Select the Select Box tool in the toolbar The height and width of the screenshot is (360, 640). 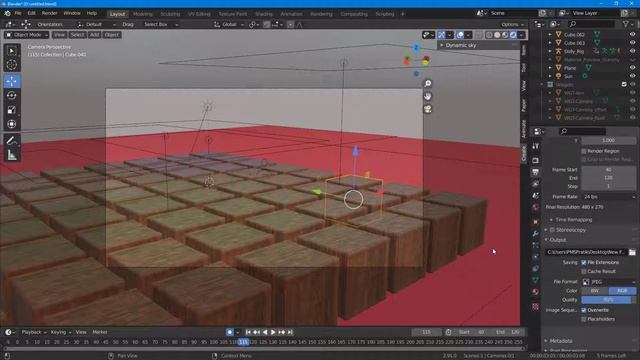tap(12, 51)
